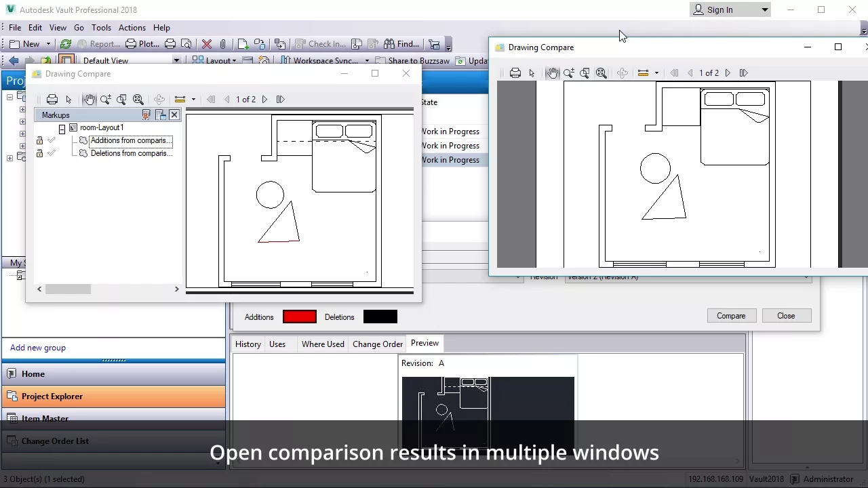
Task: Close the Markups panel
Action: (174, 115)
